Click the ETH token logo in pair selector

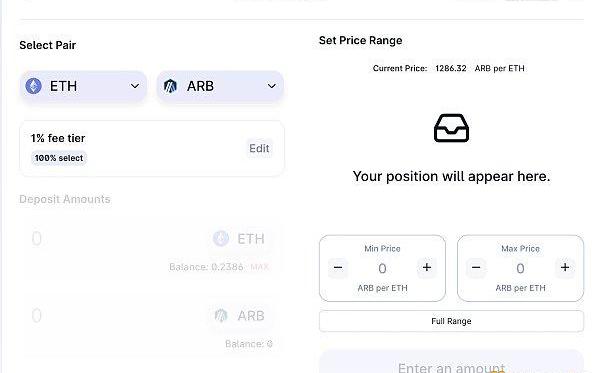click(x=33, y=86)
